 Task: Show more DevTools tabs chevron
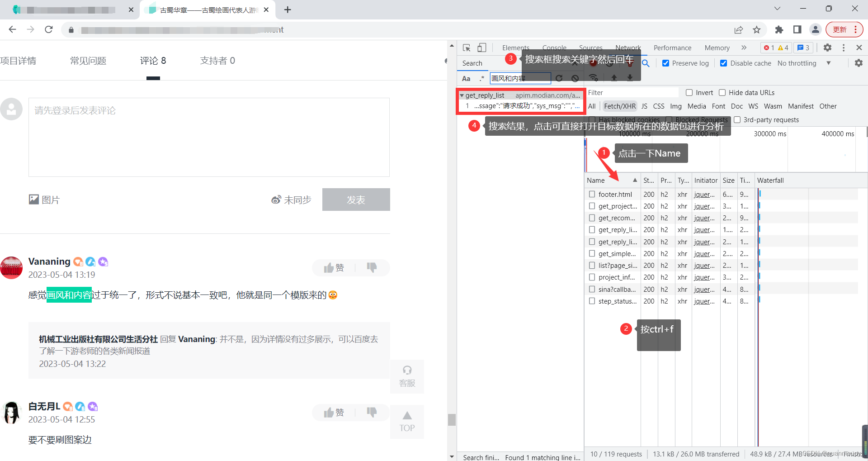[x=744, y=48]
